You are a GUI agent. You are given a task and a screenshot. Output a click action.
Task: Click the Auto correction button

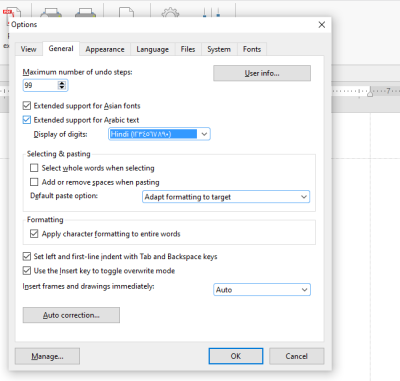71,315
